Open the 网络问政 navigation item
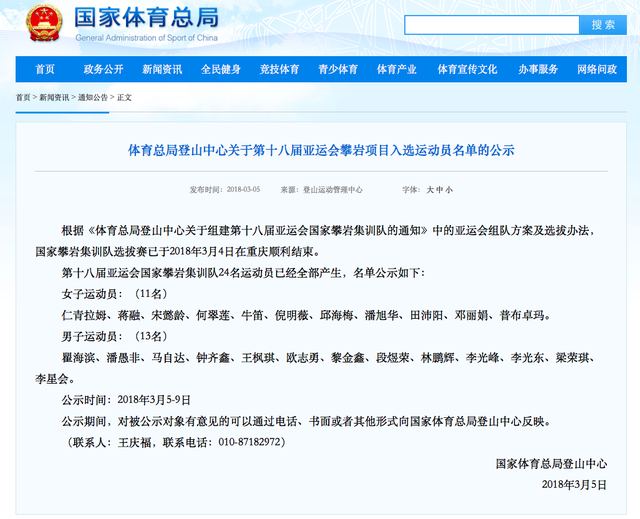The height and width of the screenshot is (519, 640). tap(597, 69)
